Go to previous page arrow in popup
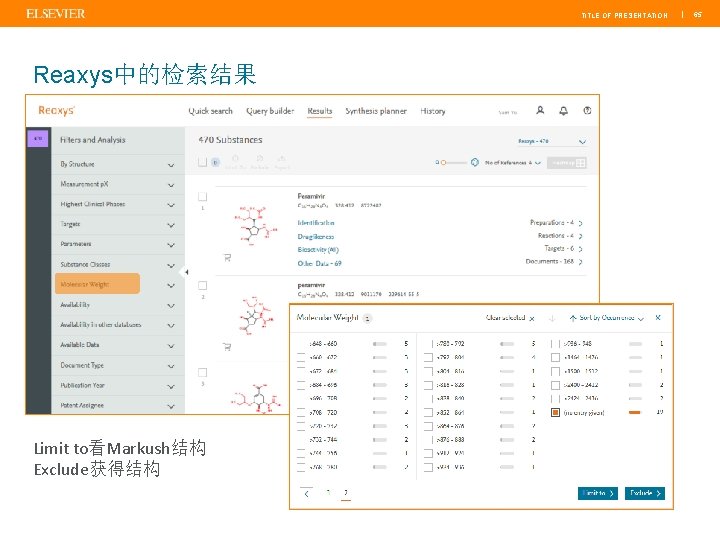The image size is (720, 540). pos(306,494)
